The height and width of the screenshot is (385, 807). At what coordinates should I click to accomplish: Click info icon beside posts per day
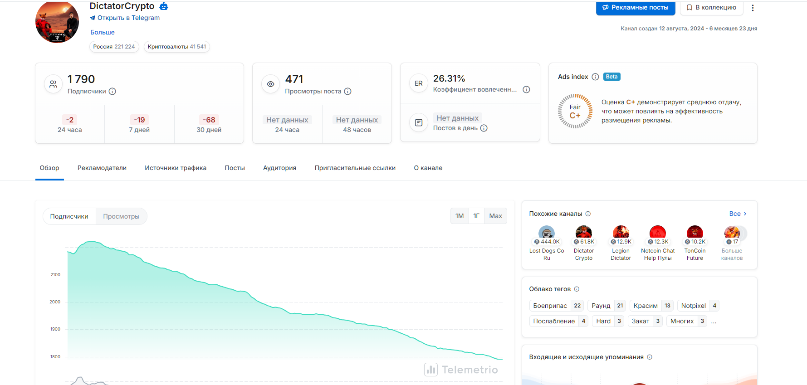[484, 128]
